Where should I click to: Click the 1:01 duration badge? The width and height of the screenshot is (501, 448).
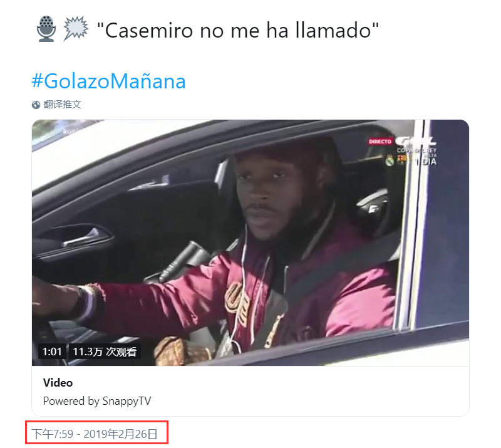click(x=52, y=352)
